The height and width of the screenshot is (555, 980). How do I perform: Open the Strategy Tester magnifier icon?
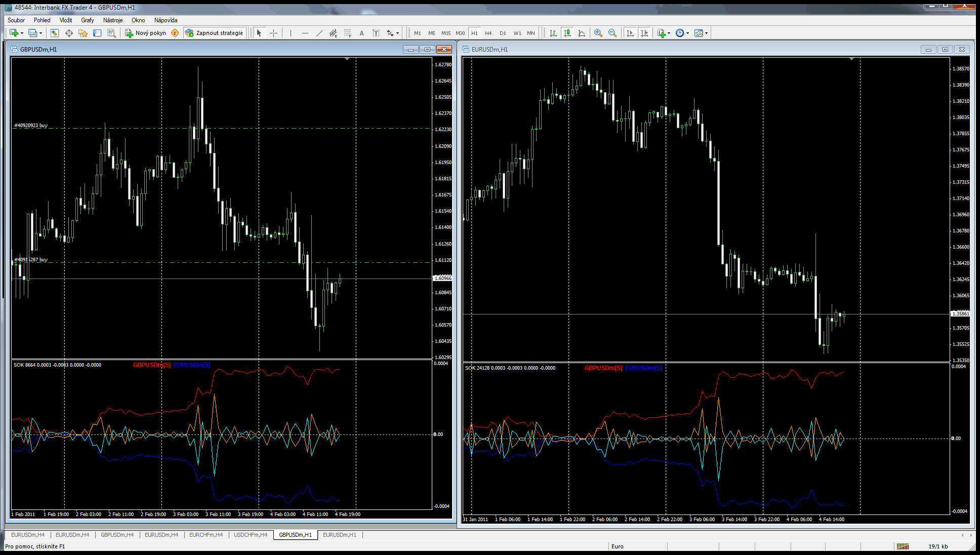click(111, 33)
